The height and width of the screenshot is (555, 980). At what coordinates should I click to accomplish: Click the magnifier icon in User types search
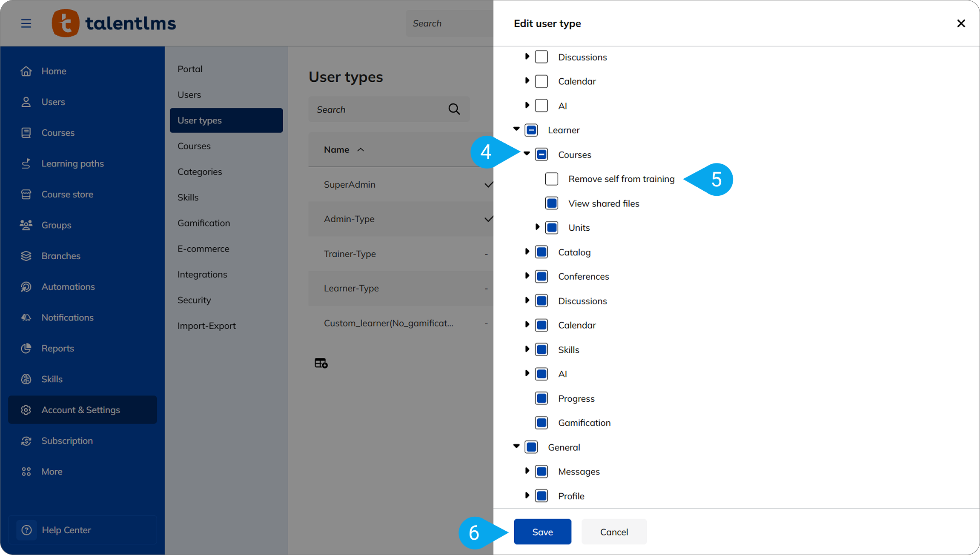(454, 109)
